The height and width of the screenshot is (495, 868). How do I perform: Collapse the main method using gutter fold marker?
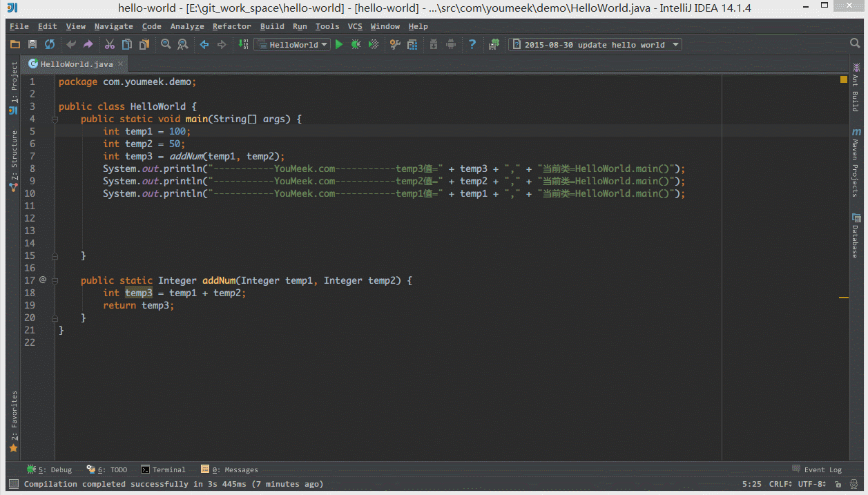point(55,119)
